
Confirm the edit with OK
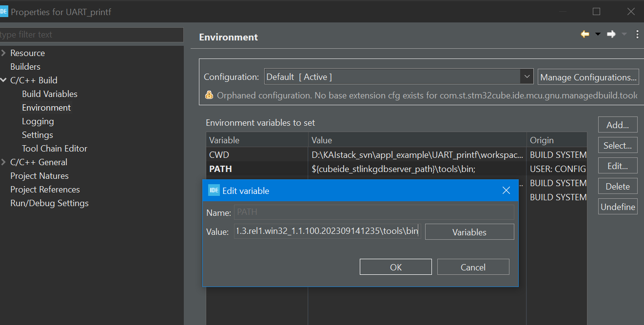395,267
